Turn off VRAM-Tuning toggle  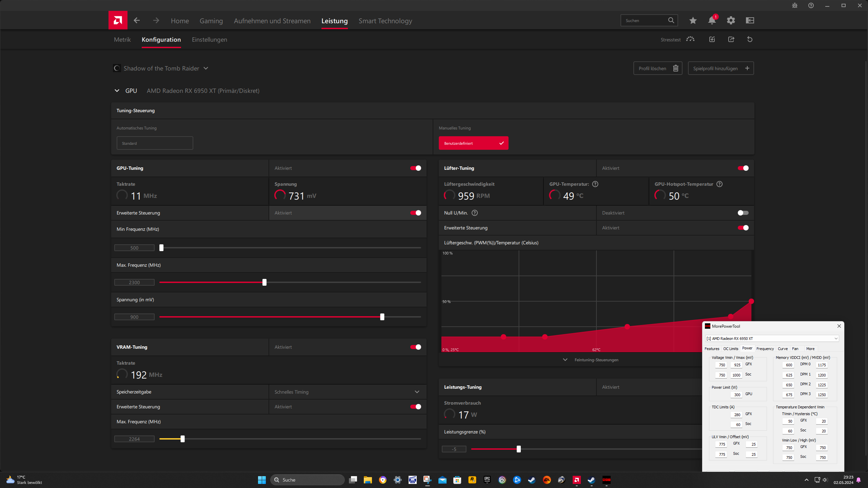tap(415, 347)
